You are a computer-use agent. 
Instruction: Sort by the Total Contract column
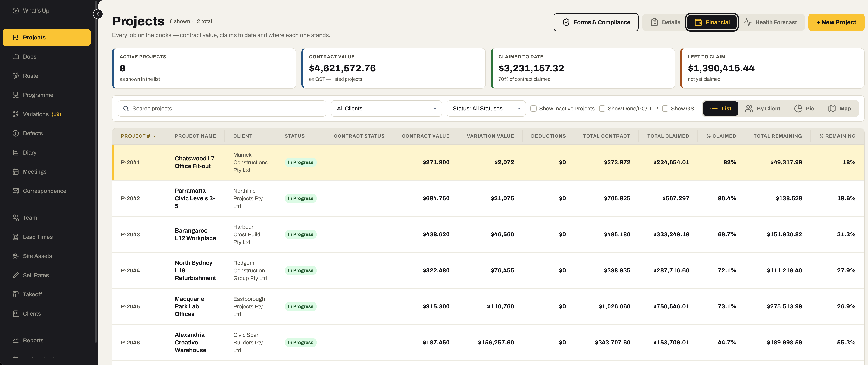(x=606, y=136)
